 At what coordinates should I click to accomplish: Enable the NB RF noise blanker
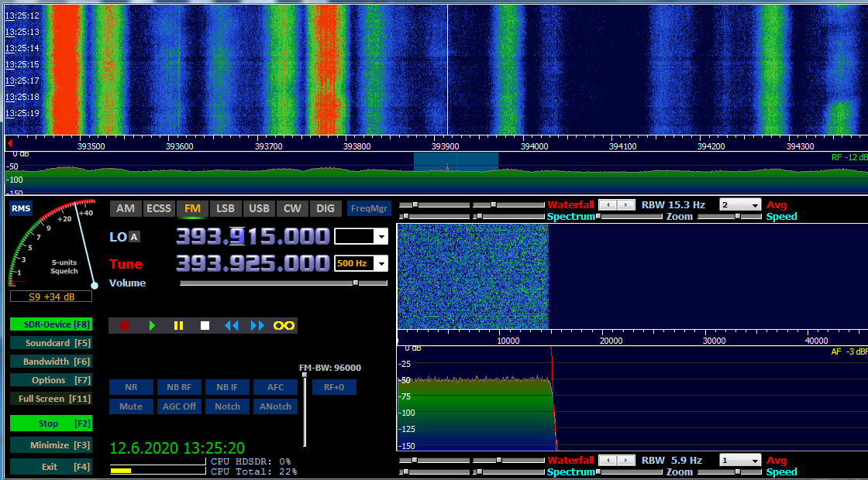[x=179, y=387]
